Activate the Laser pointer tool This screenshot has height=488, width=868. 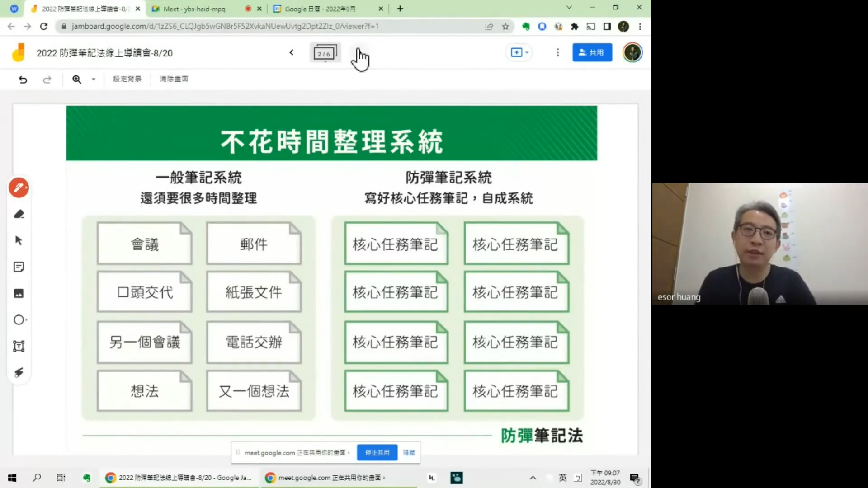[x=19, y=372]
